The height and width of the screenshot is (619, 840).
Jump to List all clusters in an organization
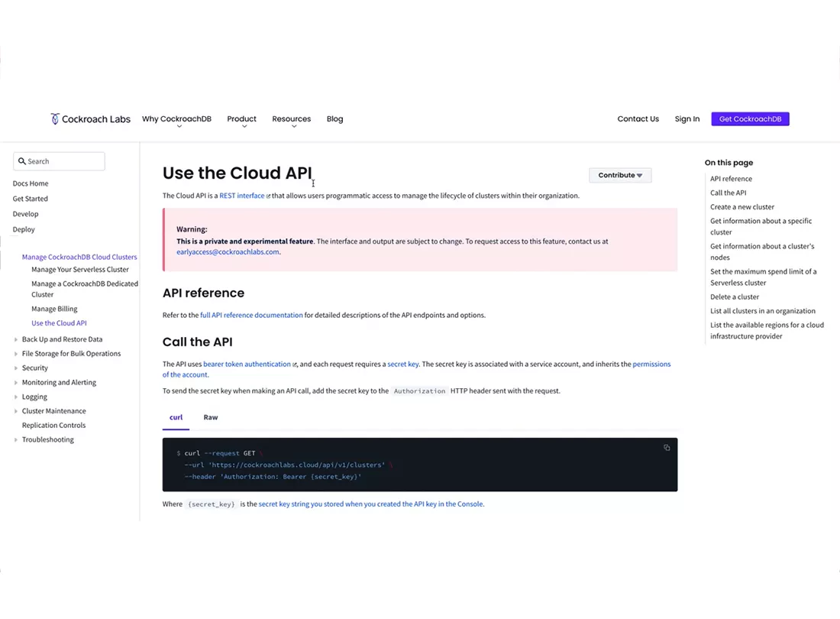pos(762,311)
